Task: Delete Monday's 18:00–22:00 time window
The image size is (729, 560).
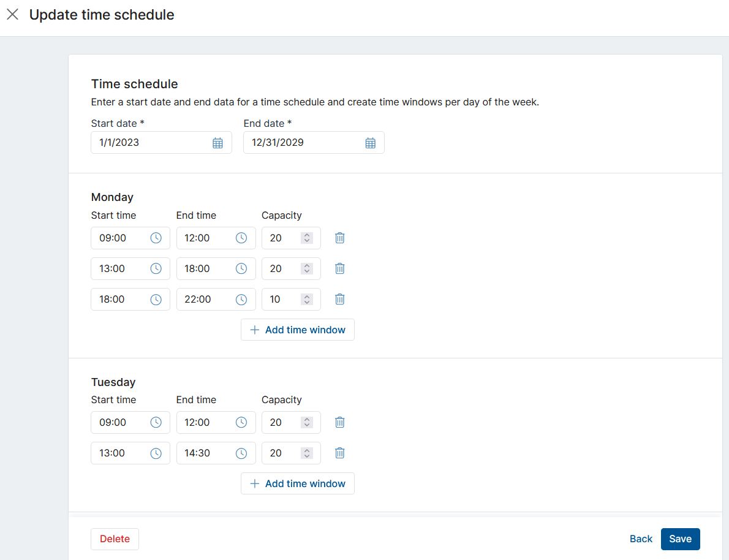Action: (x=339, y=299)
